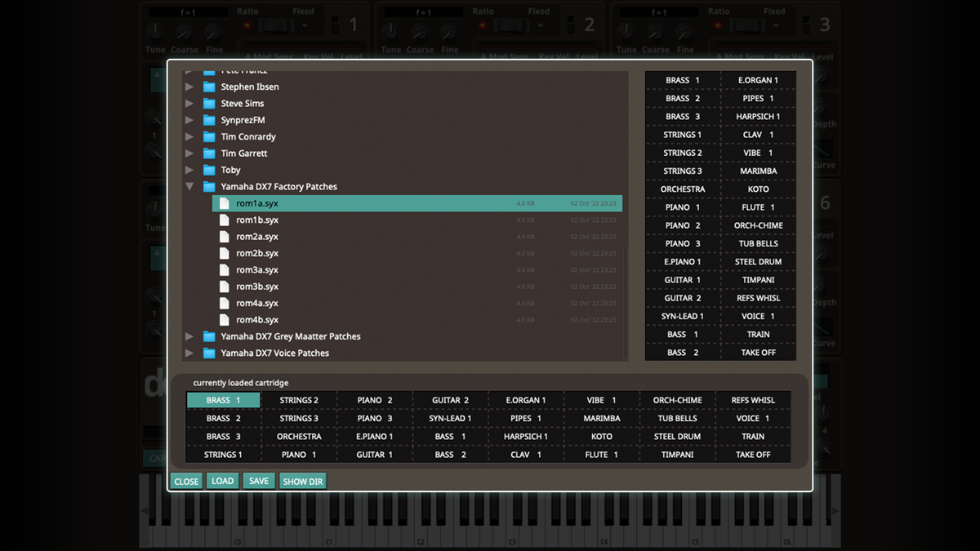The width and height of the screenshot is (980, 551).
Task: Click the folder icon for Toby
Action: click(208, 170)
